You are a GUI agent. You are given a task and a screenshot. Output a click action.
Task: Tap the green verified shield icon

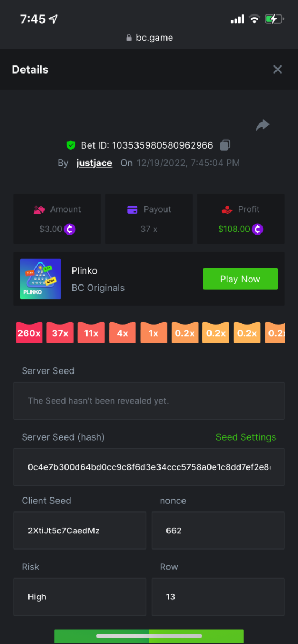pos(70,145)
